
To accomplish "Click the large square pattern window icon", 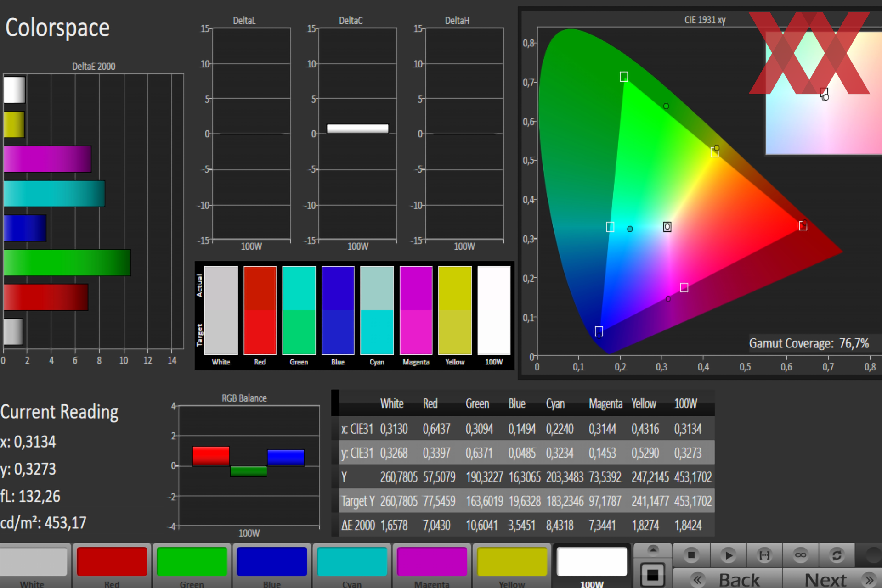I will pos(653,574).
